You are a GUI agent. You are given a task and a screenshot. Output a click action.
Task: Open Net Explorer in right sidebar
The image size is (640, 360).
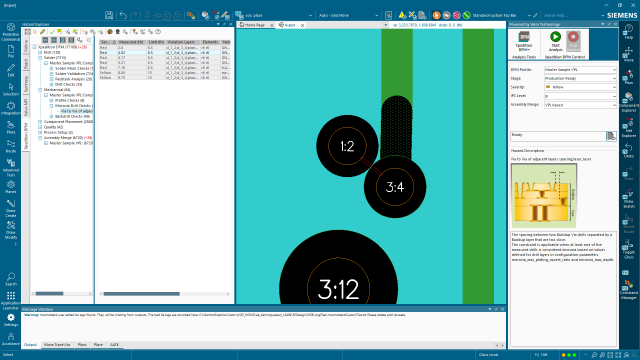coord(629,127)
